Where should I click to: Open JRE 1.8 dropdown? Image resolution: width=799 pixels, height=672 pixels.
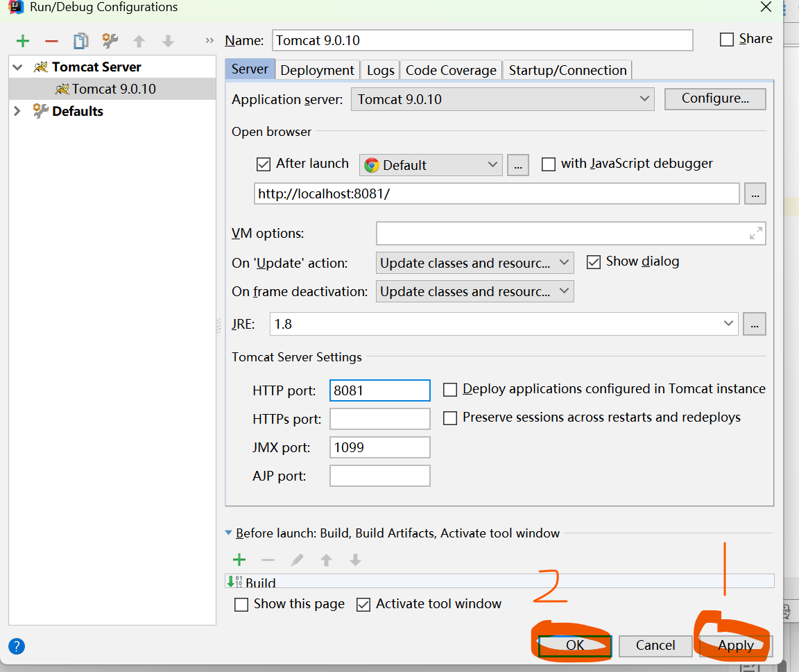click(x=504, y=324)
